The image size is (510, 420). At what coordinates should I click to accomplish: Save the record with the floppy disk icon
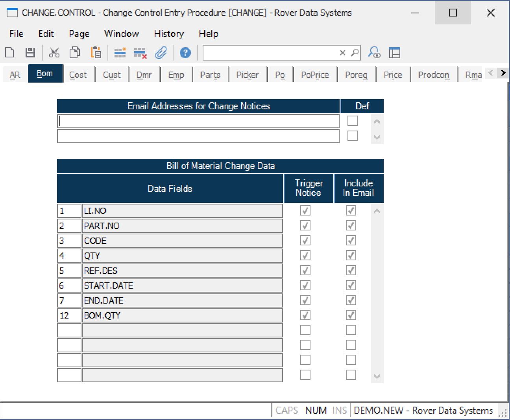click(30, 53)
